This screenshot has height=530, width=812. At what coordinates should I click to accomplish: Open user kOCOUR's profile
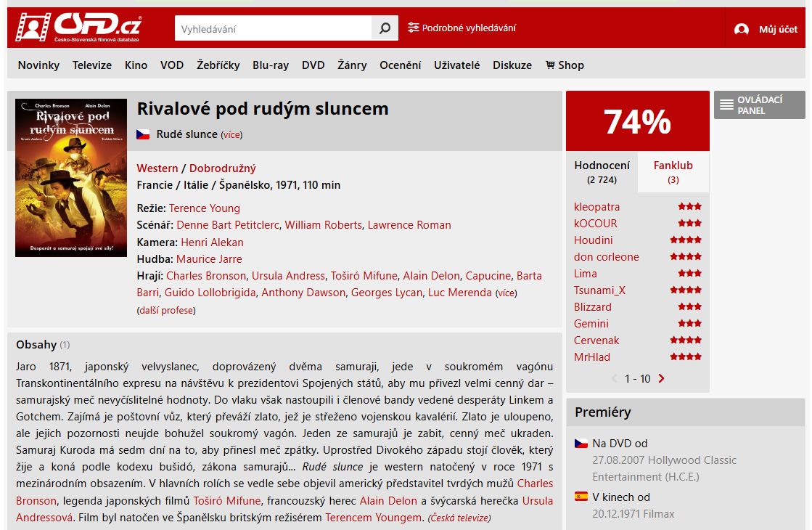tap(596, 224)
